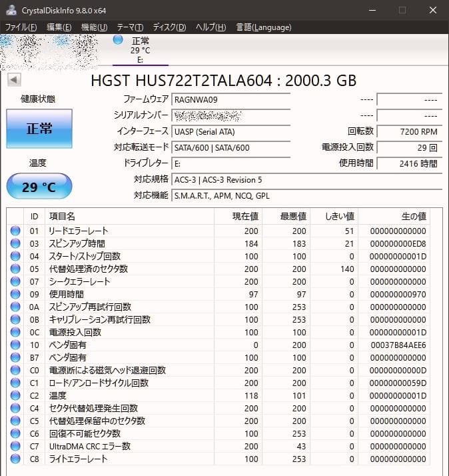
Task: Click the 対応転送モード field SATA/600
Action: coord(231,148)
